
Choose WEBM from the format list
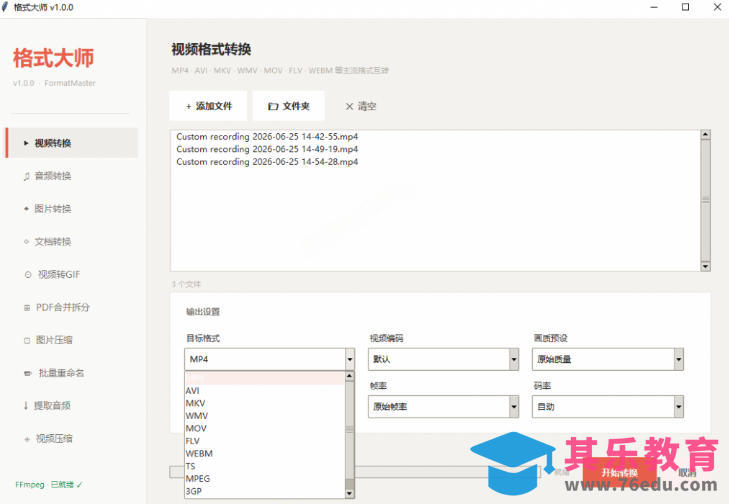265,453
